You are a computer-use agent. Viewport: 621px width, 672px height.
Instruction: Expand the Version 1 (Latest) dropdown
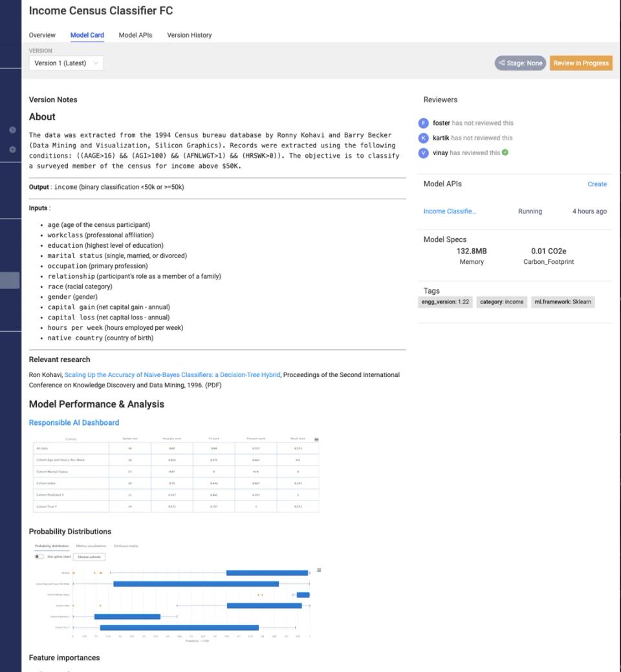point(66,63)
